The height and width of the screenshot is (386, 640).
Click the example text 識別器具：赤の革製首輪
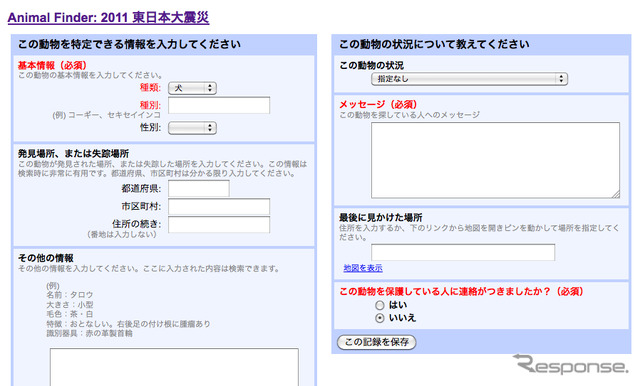tap(89, 333)
